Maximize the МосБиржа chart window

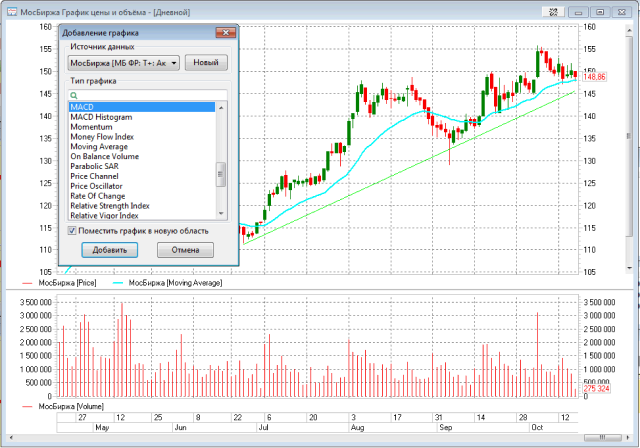click(x=599, y=11)
